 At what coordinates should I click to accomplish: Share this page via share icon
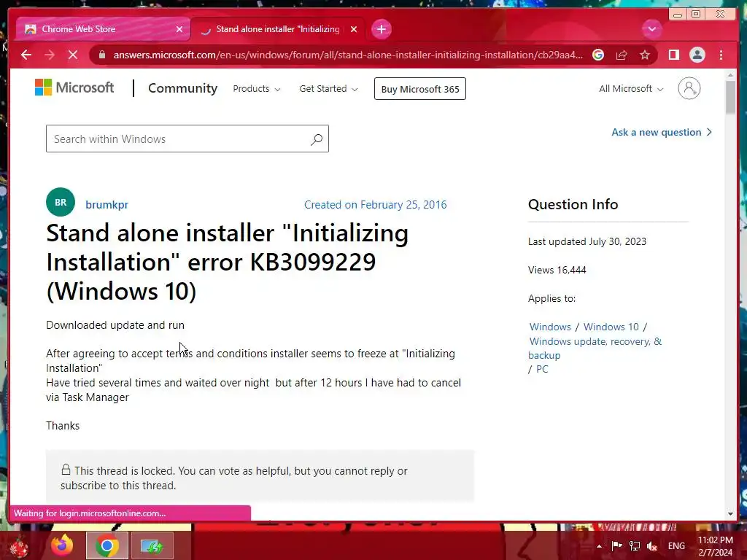pyautogui.click(x=622, y=55)
